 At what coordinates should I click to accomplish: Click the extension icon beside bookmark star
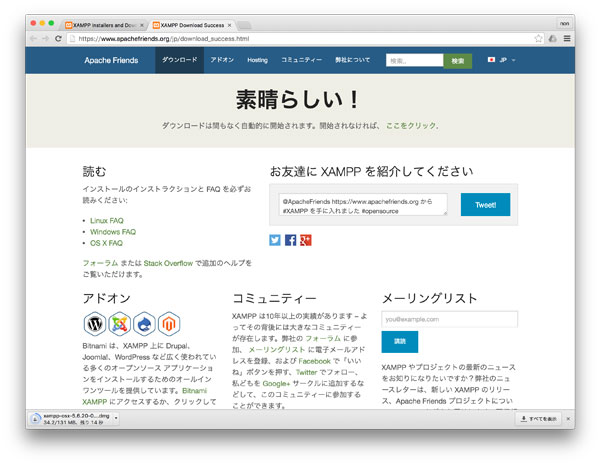click(x=553, y=38)
